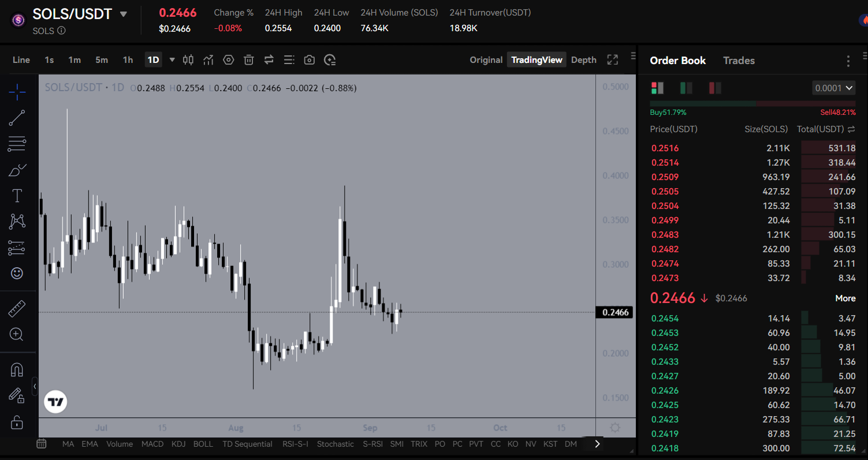Open the XABCD pattern tool

click(x=17, y=221)
